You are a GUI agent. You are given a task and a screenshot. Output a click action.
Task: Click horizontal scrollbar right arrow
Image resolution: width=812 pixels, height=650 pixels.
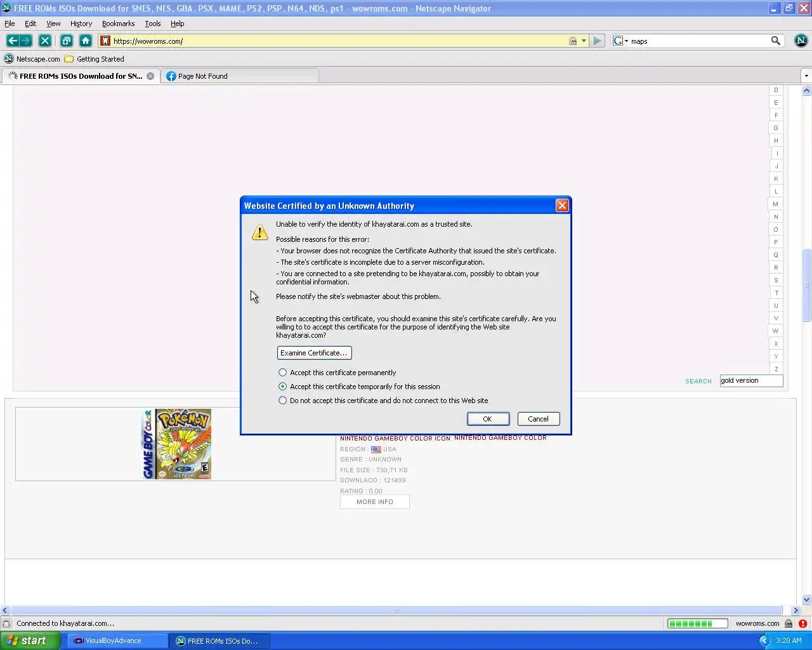coord(796,611)
